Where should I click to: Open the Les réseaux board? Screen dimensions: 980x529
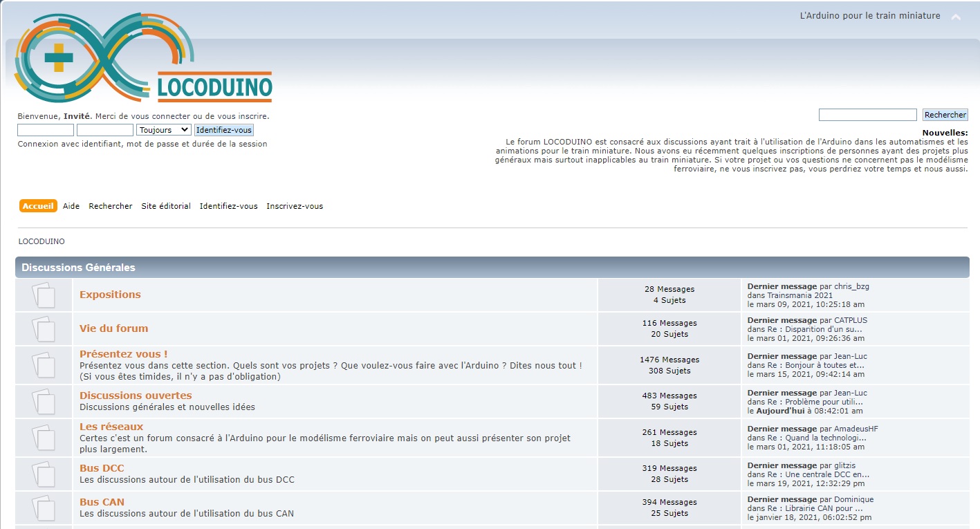(111, 427)
